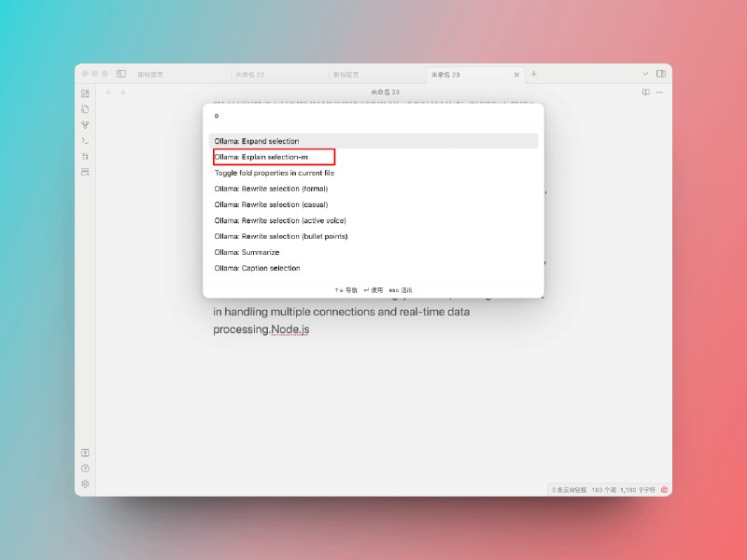Click the sliders-style icon in left ribbon

pos(85,156)
